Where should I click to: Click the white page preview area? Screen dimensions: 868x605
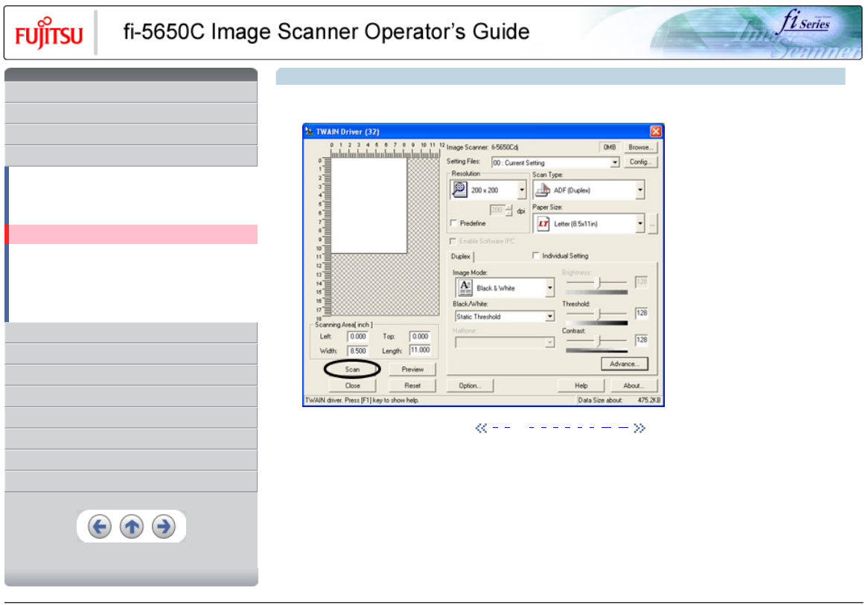[368, 206]
